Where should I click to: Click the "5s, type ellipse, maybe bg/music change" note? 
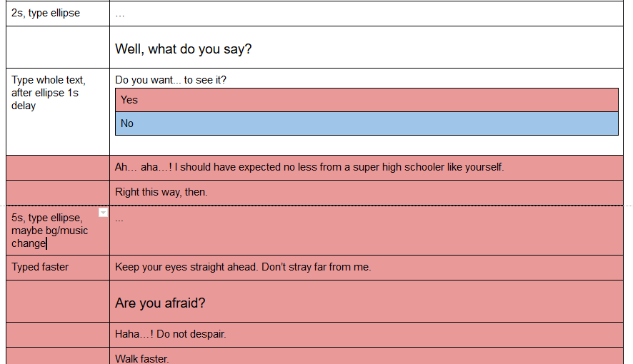(50, 230)
